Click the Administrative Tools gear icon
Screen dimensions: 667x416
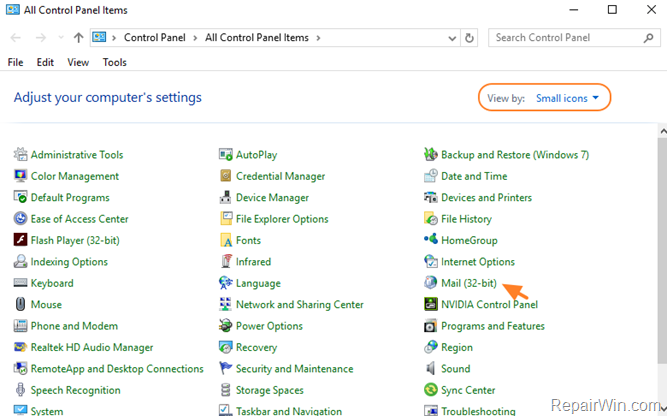[20, 154]
